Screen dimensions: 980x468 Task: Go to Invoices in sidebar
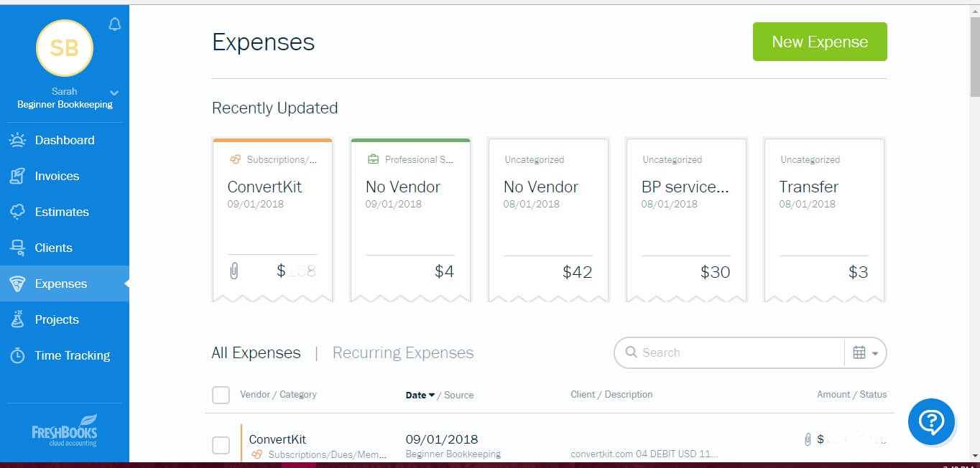65,176
